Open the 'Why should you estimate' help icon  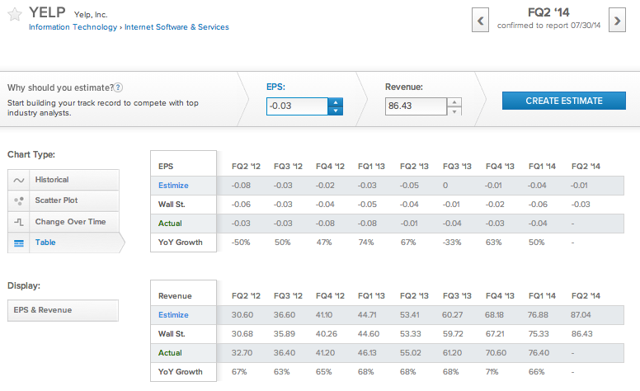point(118,87)
